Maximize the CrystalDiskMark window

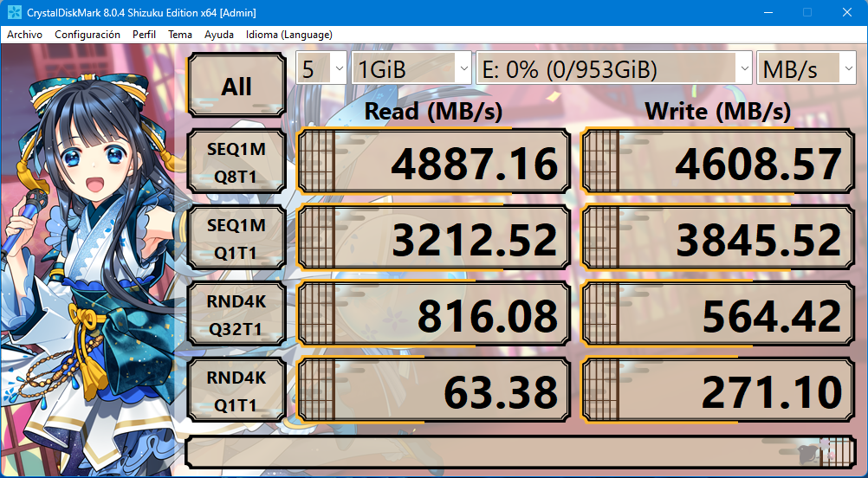pos(807,12)
